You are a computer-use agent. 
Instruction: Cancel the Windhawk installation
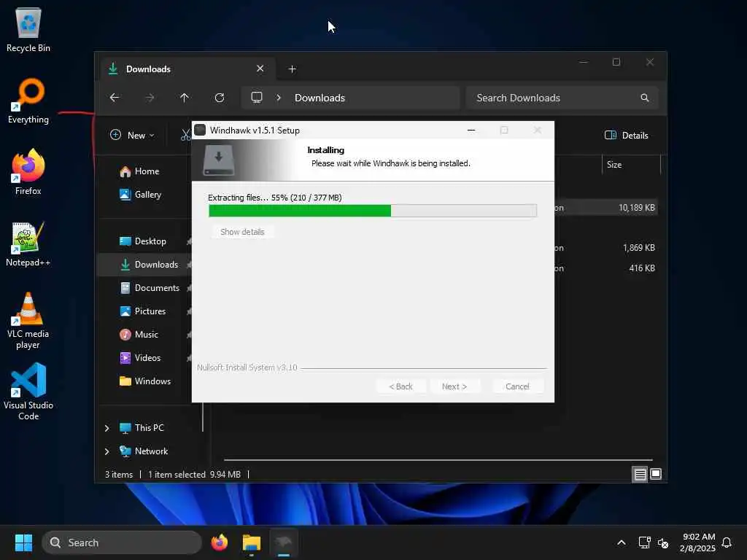[517, 386]
